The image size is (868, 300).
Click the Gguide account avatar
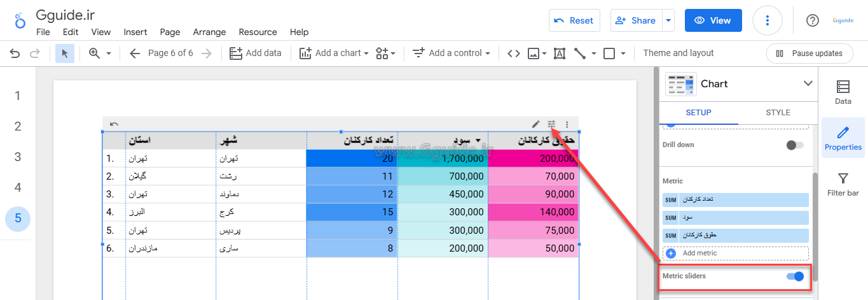tap(843, 20)
